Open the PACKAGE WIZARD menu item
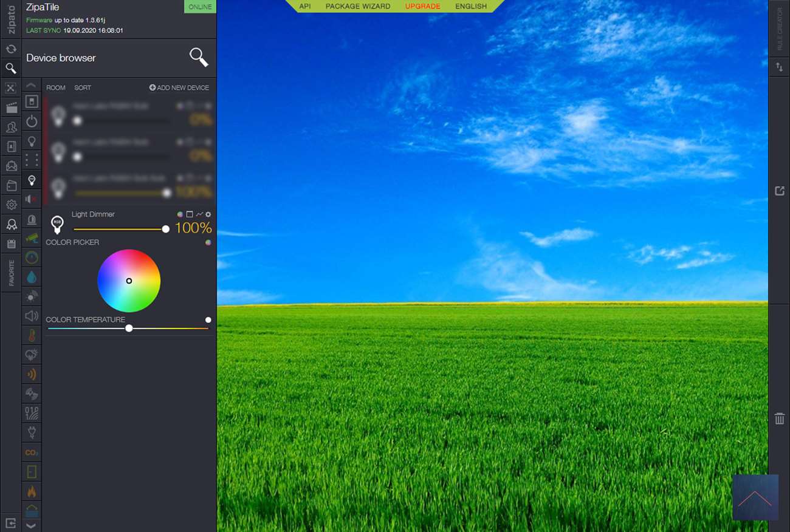Image resolution: width=790 pixels, height=532 pixels. tap(358, 6)
